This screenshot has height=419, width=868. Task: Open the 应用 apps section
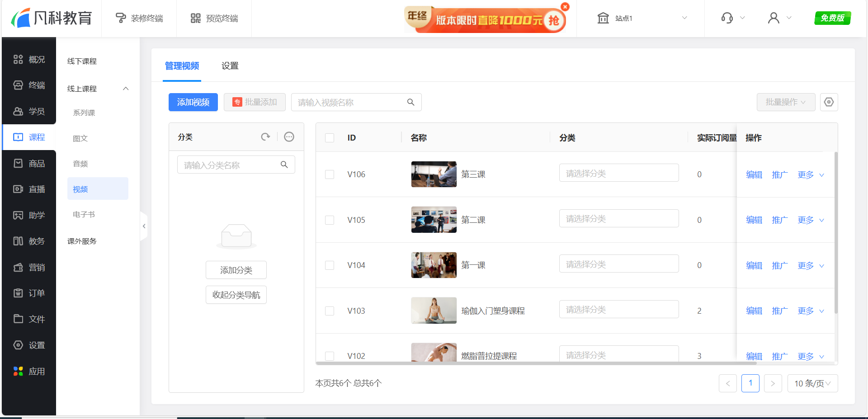pyautogui.click(x=29, y=371)
